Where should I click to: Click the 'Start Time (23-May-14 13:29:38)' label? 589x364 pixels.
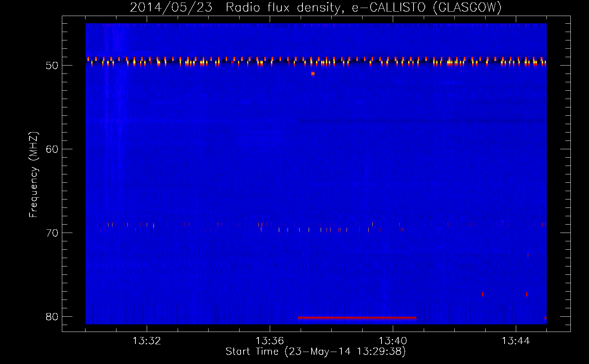click(316, 352)
